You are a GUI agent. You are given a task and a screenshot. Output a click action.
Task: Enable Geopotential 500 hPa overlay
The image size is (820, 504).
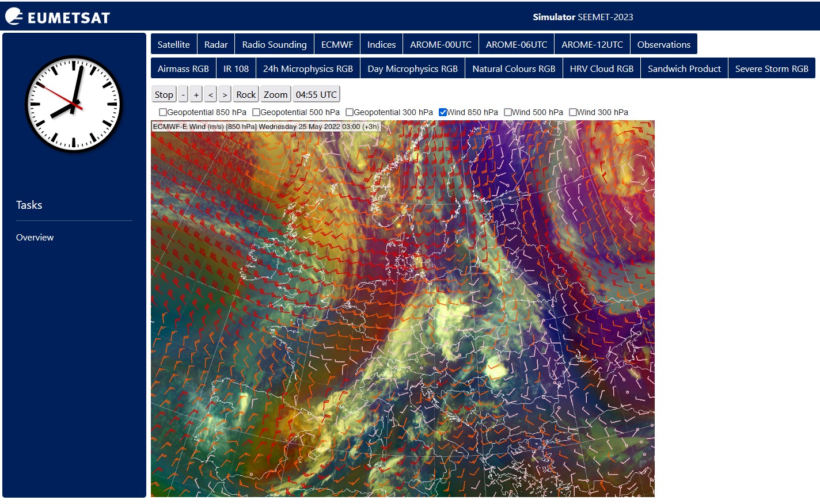pyautogui.click(x=256, y=112)
